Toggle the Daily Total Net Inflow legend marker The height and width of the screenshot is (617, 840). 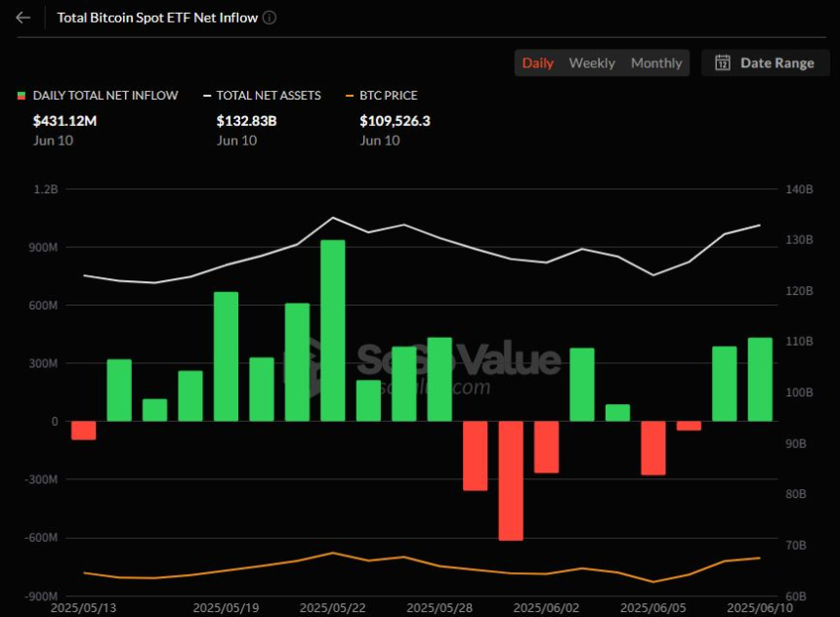pyautogui.click(x=21, y=96)
